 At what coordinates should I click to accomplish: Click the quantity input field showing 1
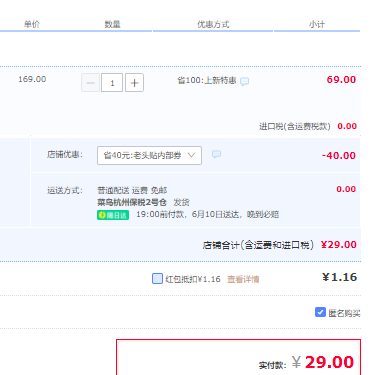coord(112,83)
